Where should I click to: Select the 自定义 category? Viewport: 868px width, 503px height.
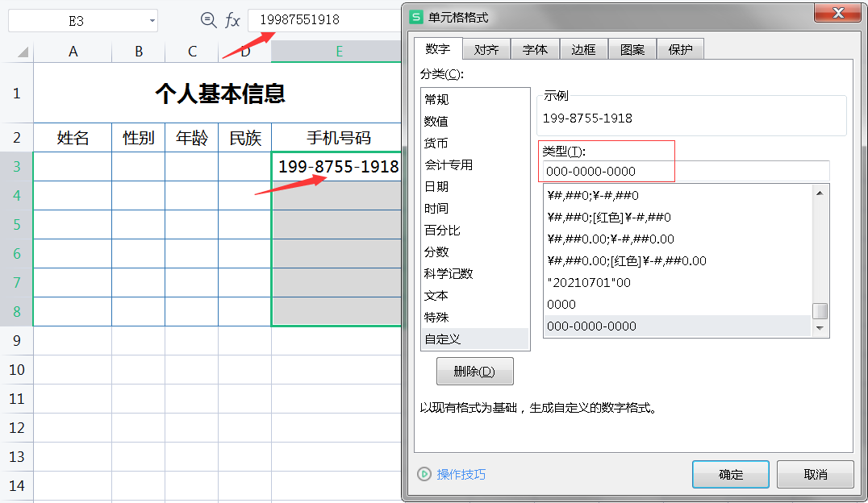(475, 339)
